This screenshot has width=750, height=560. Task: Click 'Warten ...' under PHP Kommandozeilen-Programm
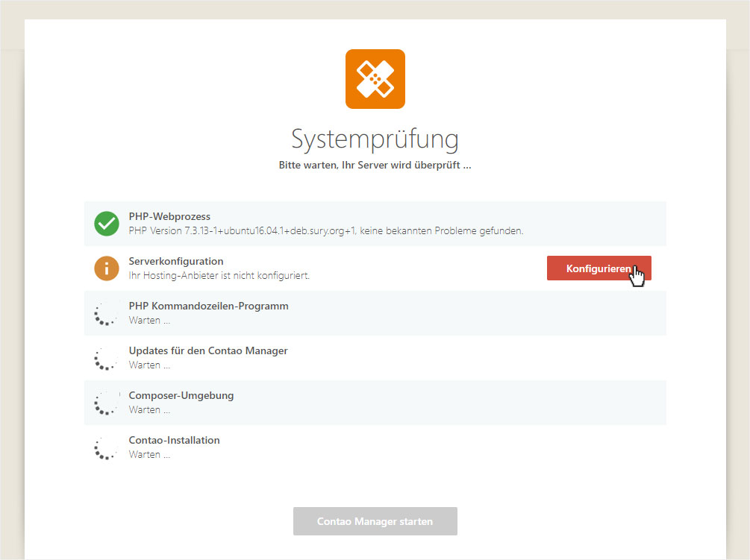pyautogui.click(x=149, y=320)
